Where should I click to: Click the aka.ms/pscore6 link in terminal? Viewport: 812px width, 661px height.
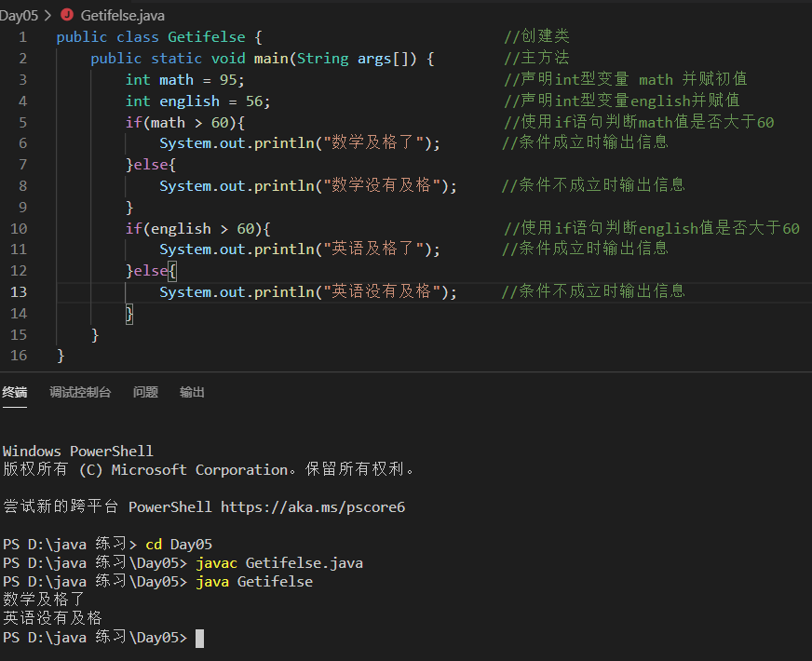pyautogui.click(x=313, y=507)
